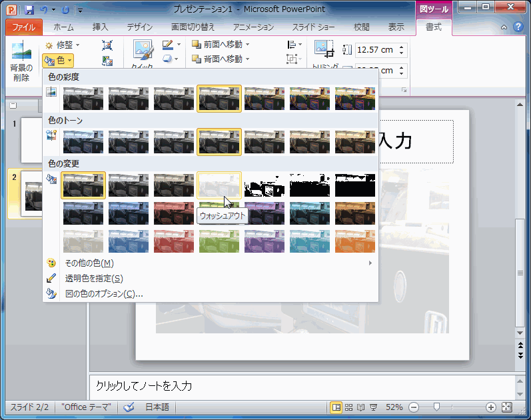The width and height of the screenshot is (531, 420).
Task: Choose the dark red recolor thumbnail
Action: click(x=174, y=213)
